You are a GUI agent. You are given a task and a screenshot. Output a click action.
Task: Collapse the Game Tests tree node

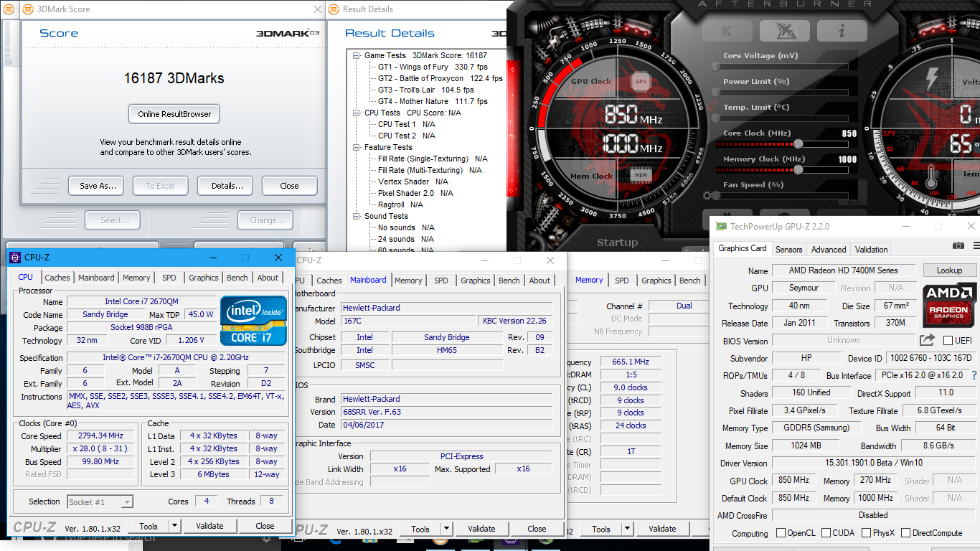(357, 55)
